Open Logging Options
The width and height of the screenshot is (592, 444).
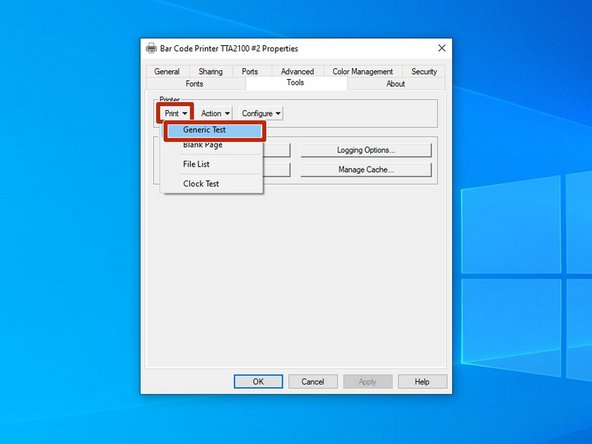point(366,150)
